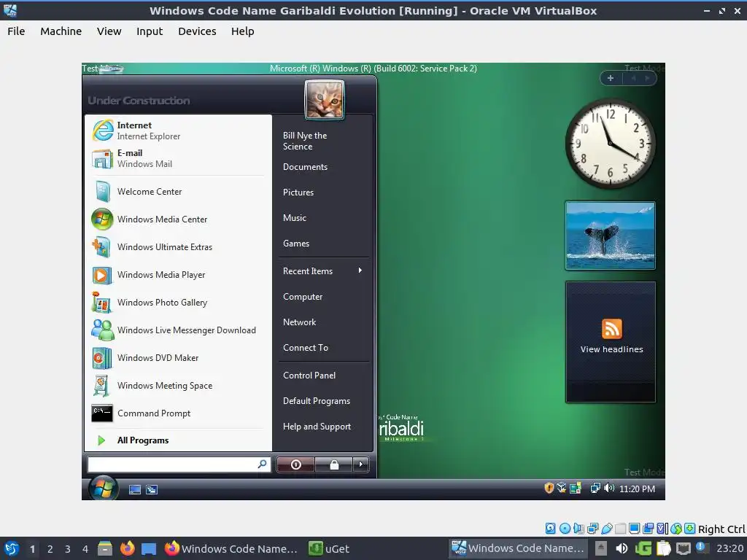Open VirtualBox File menu
Image resolution: width=747 pixels, height=560 pixels.
(16, 31)
